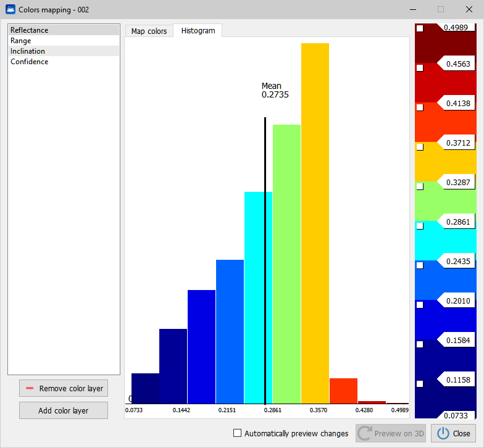Select the Histogram tab

[x=198, y=30]
